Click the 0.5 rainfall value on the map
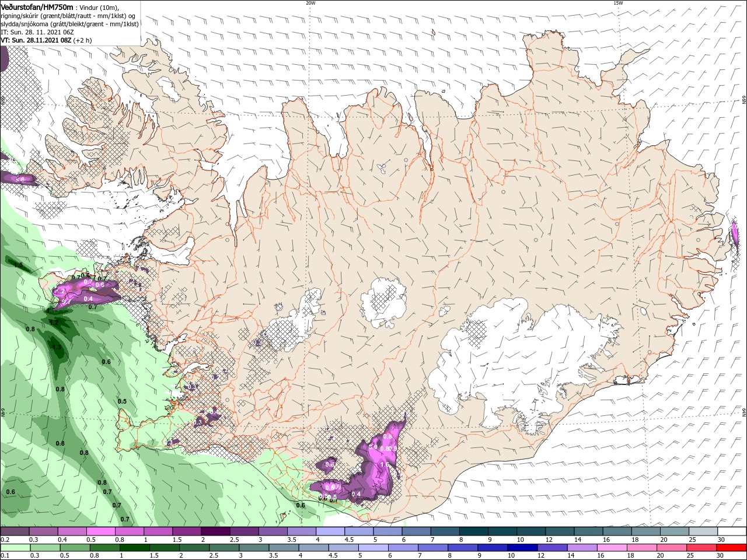747x560 pixels. coord(122,401)
